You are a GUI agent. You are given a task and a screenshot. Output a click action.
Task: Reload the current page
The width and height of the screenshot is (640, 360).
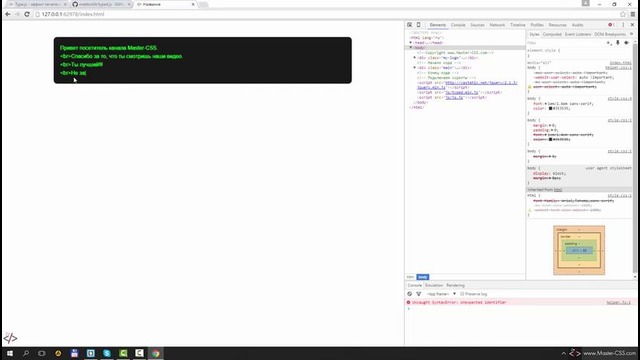coord(27,14)
